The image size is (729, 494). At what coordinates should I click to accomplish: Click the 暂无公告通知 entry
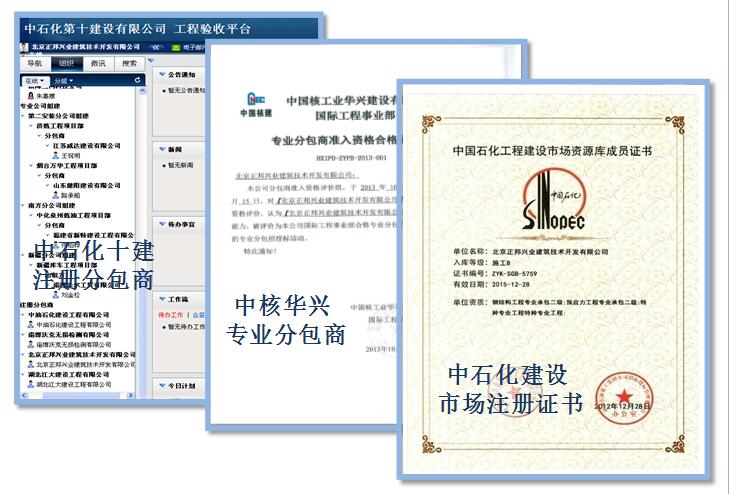click(186, 90)
